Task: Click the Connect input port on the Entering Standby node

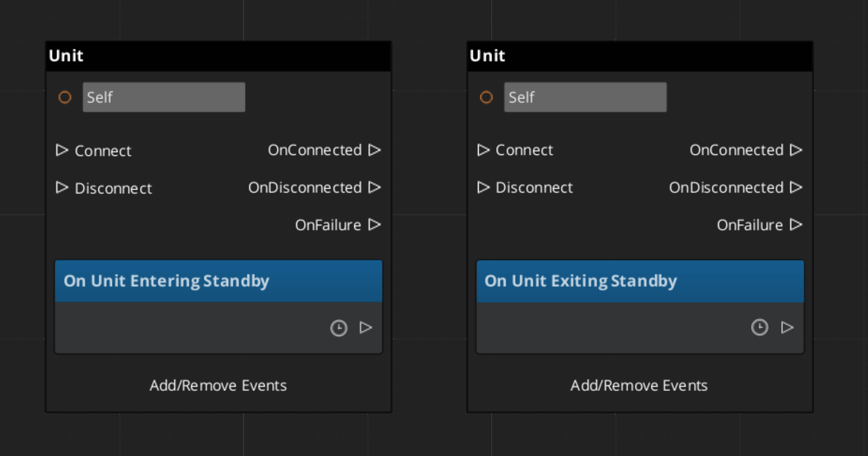Action: pos(62,150)
